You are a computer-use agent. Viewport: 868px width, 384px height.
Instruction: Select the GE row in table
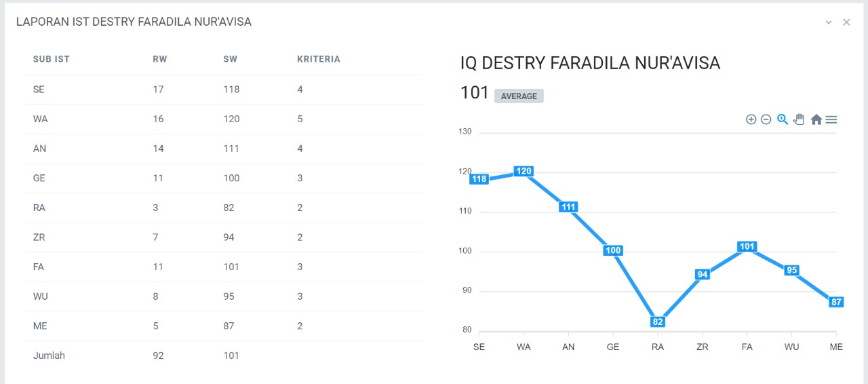coord(224,178)
